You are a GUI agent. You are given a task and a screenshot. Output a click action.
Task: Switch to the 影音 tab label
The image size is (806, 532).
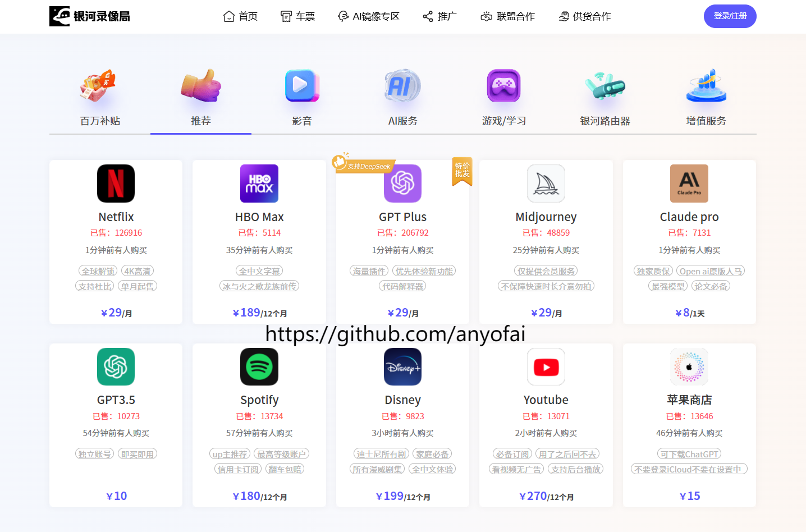click(302, 121)
